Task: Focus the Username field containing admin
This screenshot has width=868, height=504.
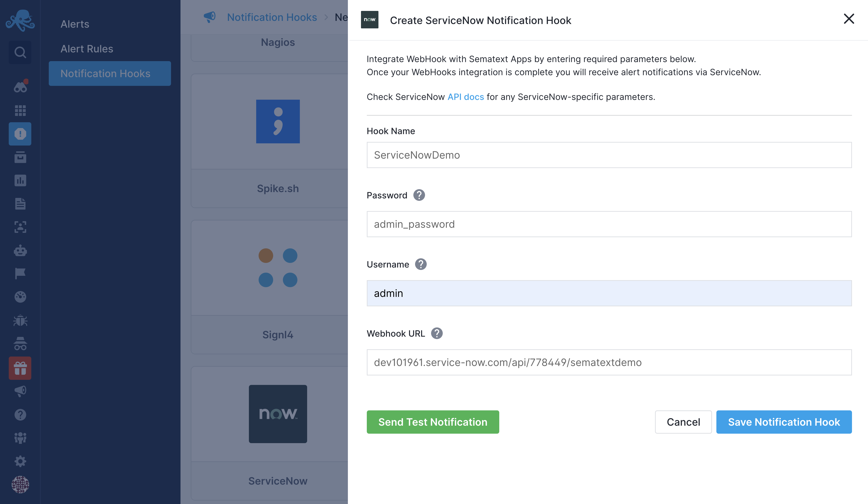Action: pyautogui.click(x=609, y=293)
